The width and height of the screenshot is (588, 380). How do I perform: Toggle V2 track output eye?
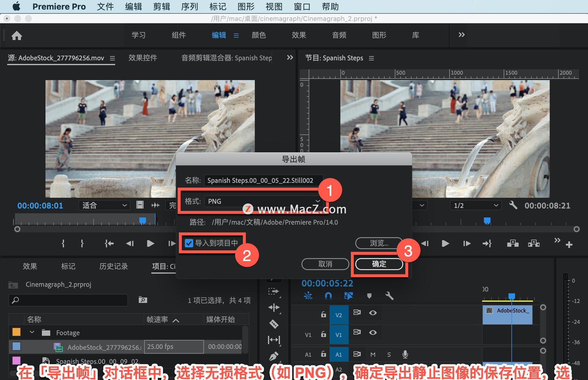(x=373, y=313)
